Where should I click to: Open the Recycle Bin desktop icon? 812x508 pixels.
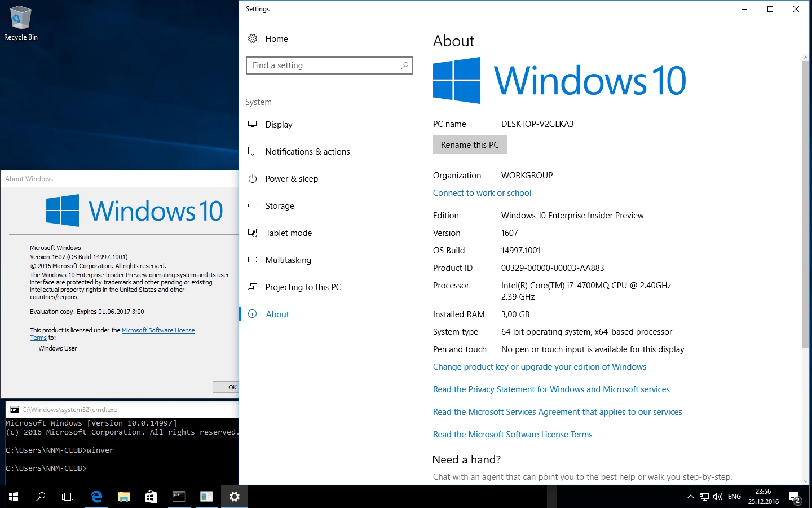(x=21, y=23)
